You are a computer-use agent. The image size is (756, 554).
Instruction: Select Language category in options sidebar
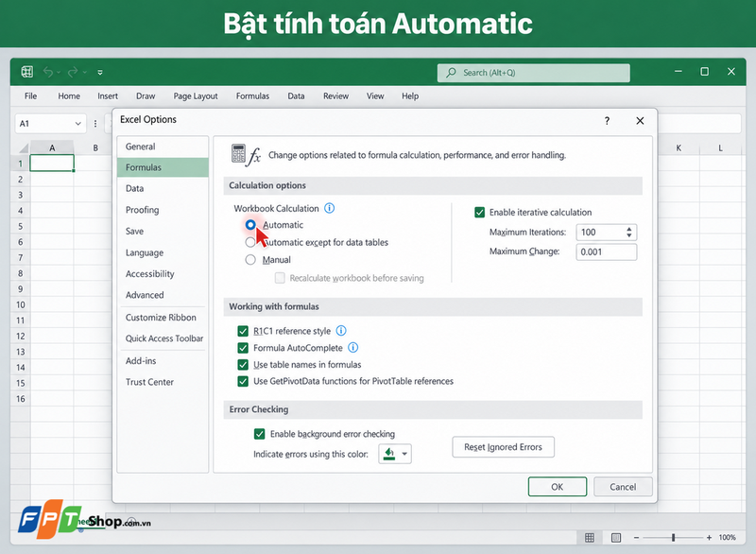click(163, 252)
